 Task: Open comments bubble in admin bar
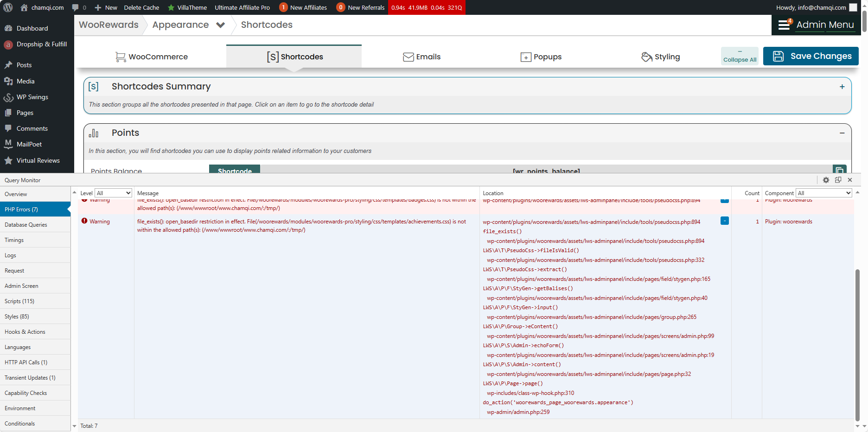click(x=79, y=7)
